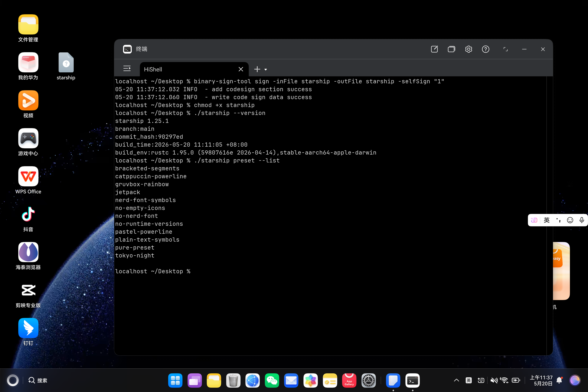Close the HiShell tab
The width and height of the screenshot is (588, 392).
241,69
